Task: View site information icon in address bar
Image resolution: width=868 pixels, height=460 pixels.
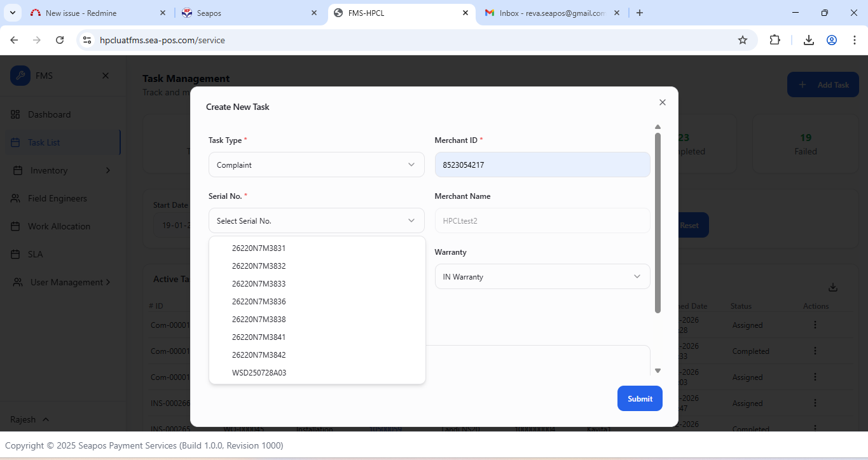Action: click(88, 40)
